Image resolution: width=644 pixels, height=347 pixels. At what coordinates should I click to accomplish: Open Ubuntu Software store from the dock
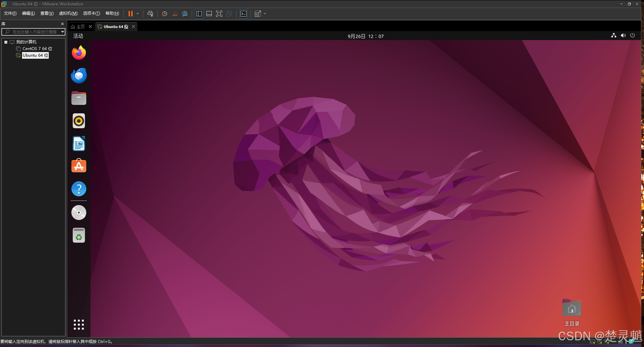coord(79,166)
